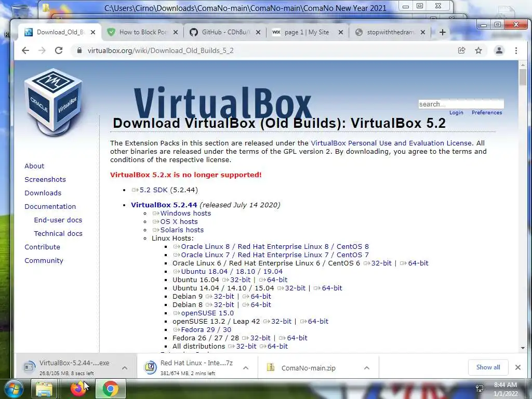Expand ComaNo-main.zip download options
This screenshot has width=532, height=399.
(366, 368)
